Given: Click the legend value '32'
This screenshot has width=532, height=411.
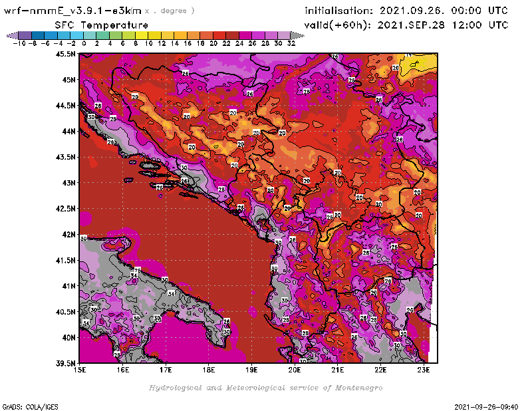Looking at the screenshot, I should pyautogui.click(x=291, y=43).
